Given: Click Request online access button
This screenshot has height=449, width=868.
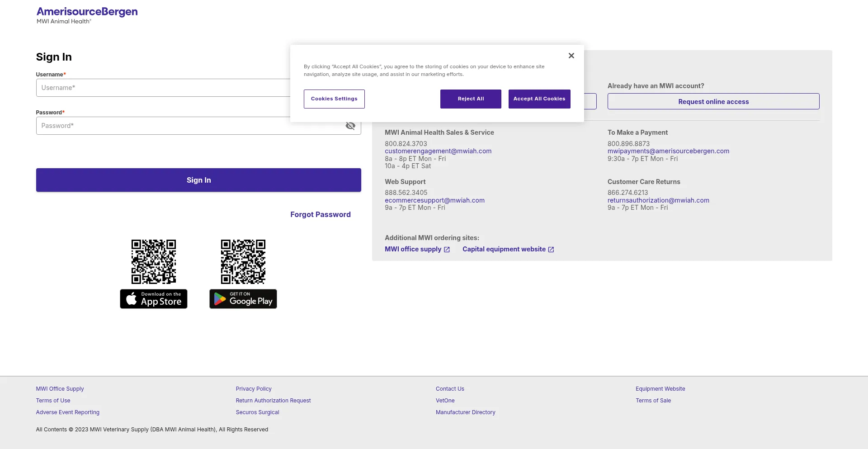Looking at the screenshot, I should click(713, 102).
